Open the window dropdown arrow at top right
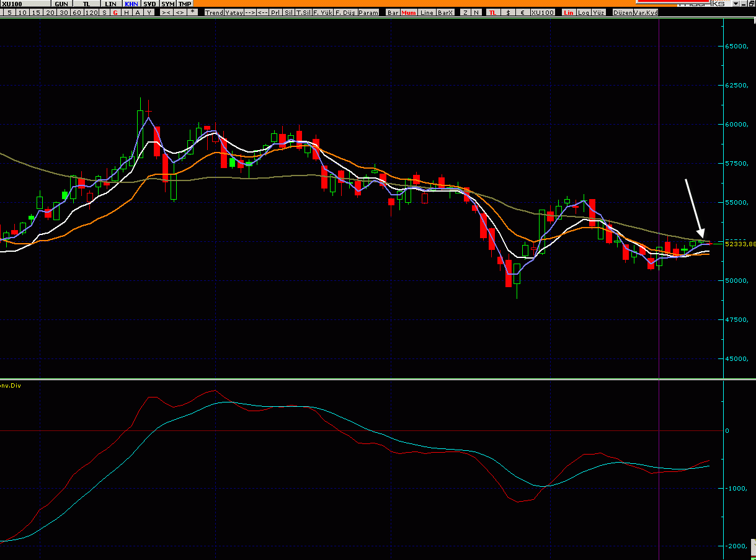This screenshot has width=756, height=560. (735, 4)
